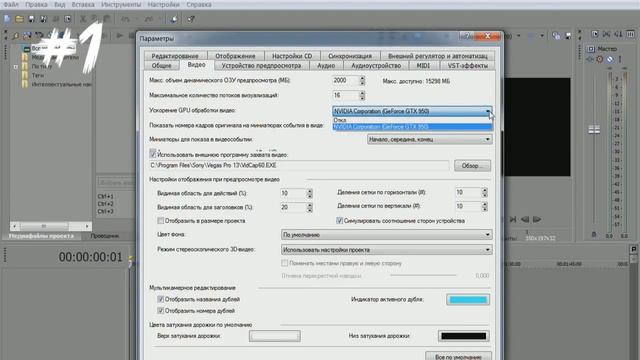Open the Инструменты menu
Screen dimensions: 640x360
(121, 4)
